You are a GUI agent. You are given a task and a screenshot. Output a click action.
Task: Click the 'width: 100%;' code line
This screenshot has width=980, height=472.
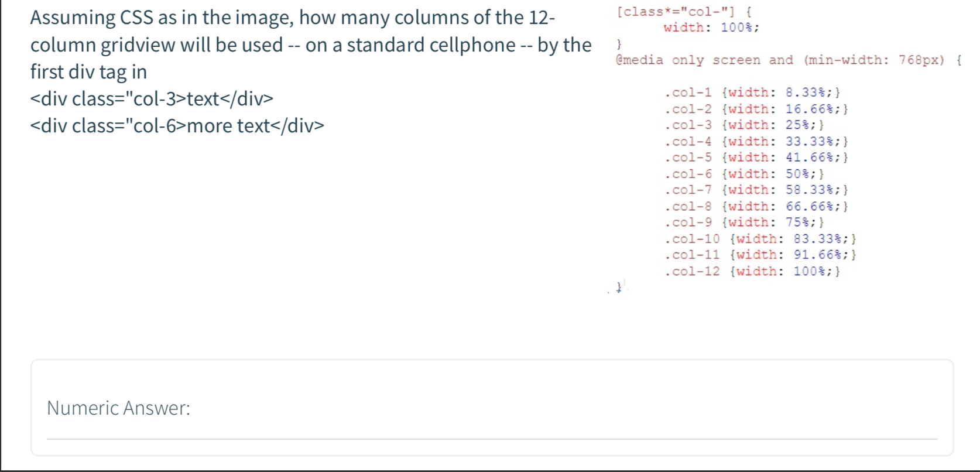tap(711, 28)
